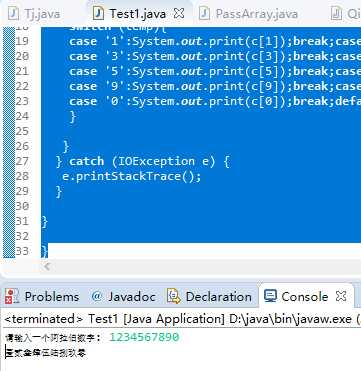Click the Console monitor icon
361x371 pixels.
tap(270, 296)
